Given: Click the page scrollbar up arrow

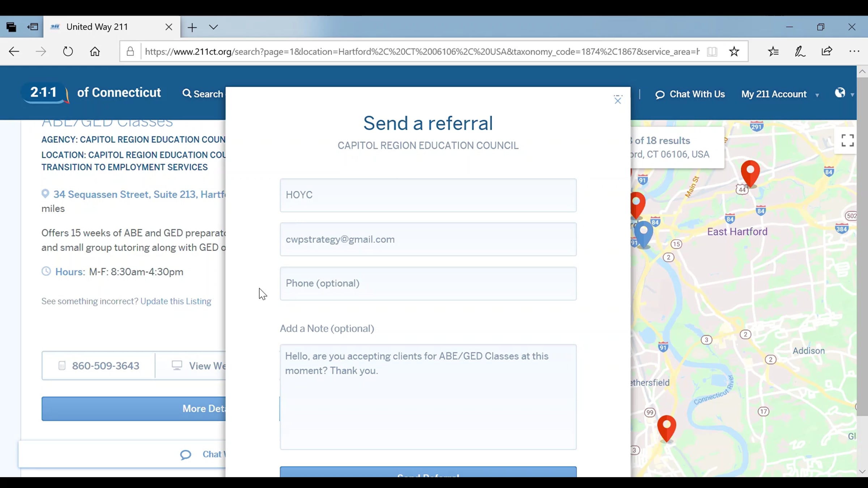Looking at the screenshot, I should (x=862, y=72).
